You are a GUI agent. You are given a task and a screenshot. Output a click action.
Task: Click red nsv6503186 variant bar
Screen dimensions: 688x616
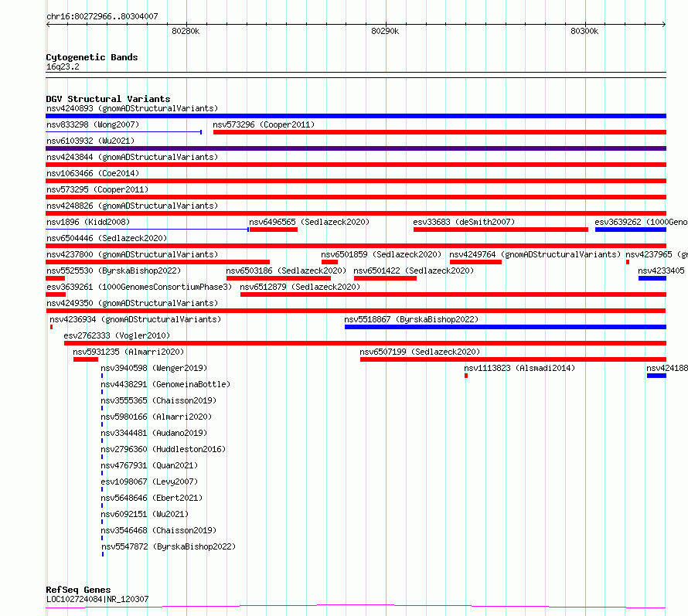pyautogui.click(x=278, y=278)
